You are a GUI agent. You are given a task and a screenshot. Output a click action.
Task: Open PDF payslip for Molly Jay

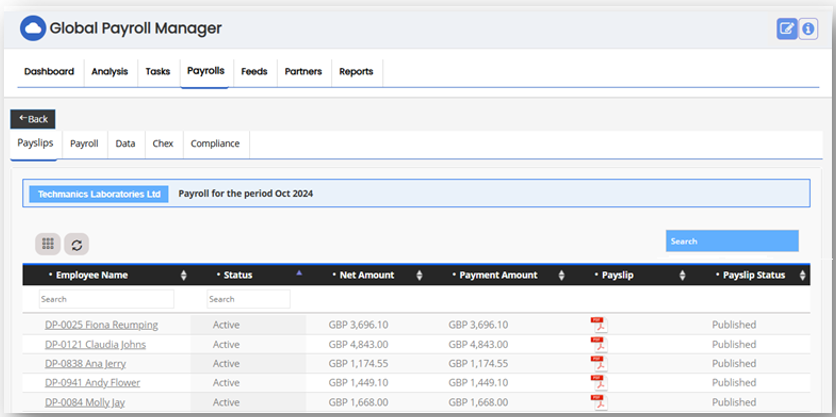tap(599, 402)
